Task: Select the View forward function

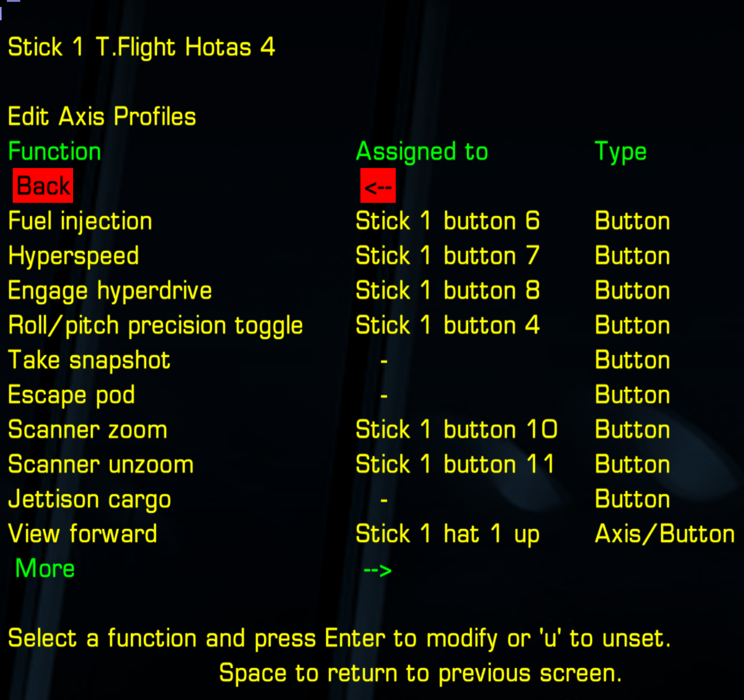Action: coord(83,534)
